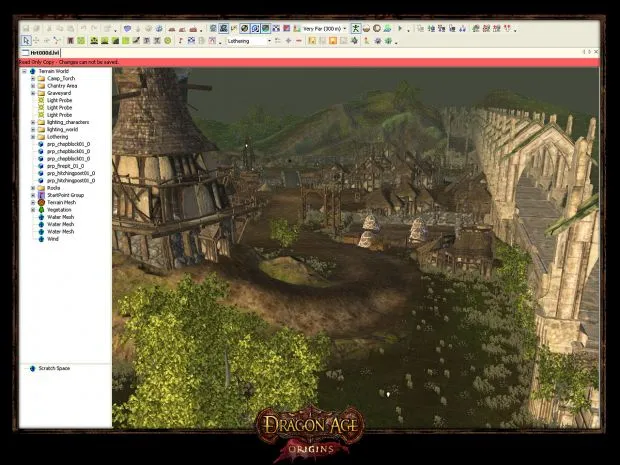
Task: Expand the Chantry Area folder
Action: (x=33, y=86)
